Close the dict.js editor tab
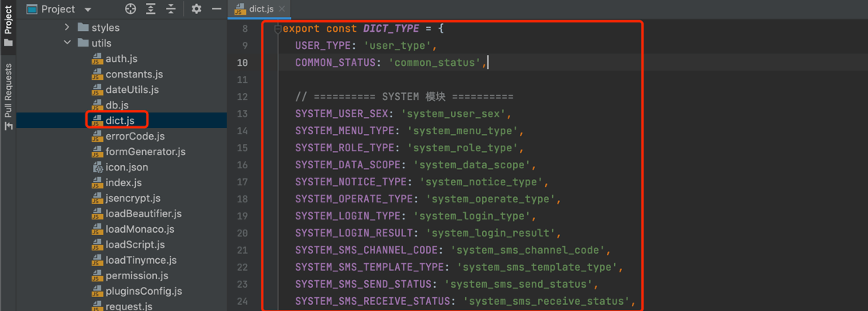Viewport: 868px width, 311px height. point(282,9)
